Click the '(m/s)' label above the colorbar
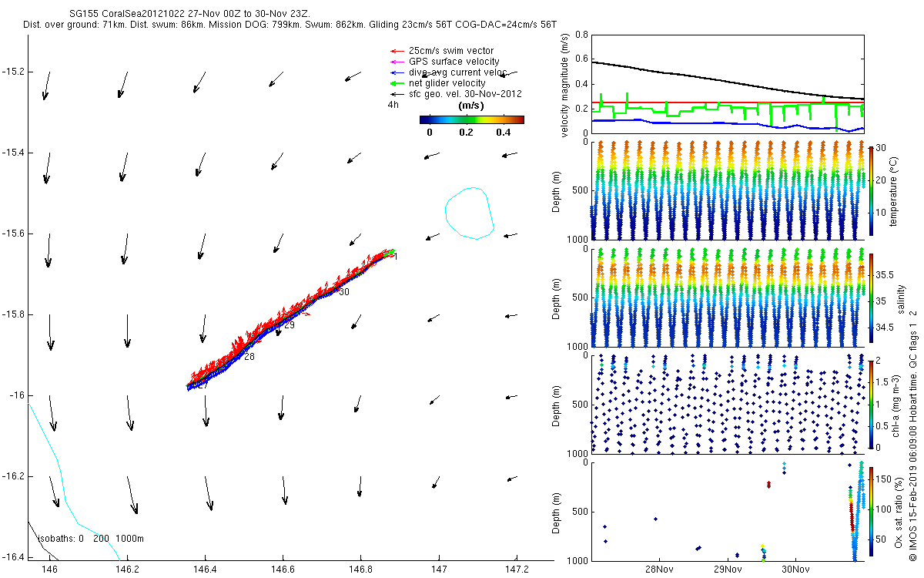The height and width of the screenshot is (578, 924). pyautogui.click(x=470, y=106)
